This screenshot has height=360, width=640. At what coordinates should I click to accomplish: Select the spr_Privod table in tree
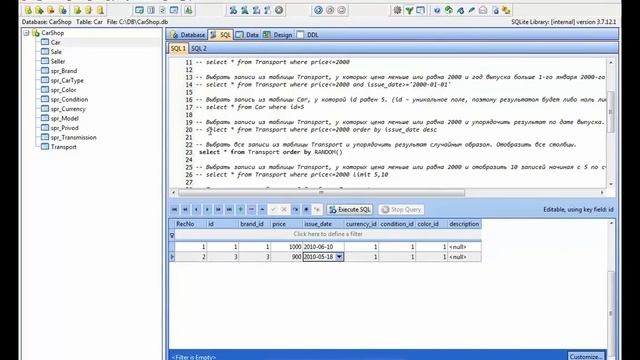click(x=64, y=128)
